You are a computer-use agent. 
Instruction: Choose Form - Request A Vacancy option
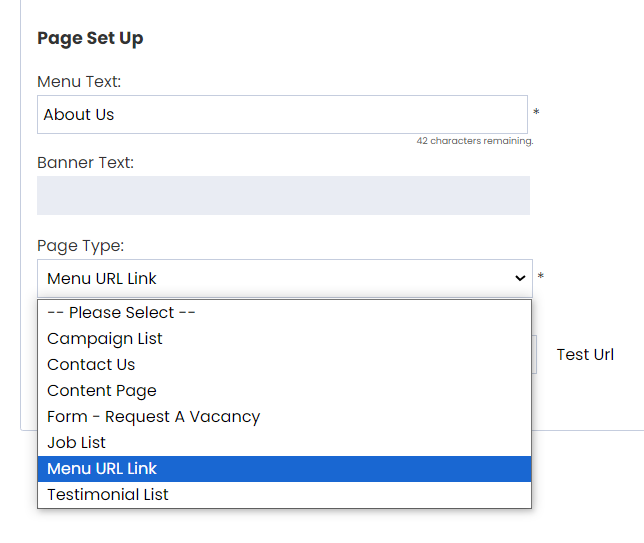(284, 416)
